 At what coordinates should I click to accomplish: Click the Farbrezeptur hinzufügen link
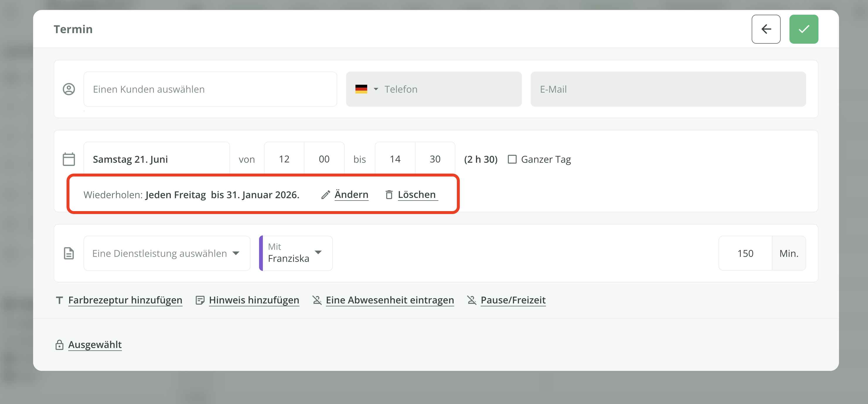(x=125, y=300)
